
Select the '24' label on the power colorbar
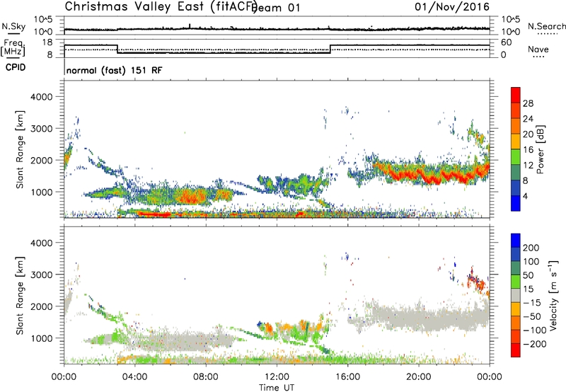[528, 119]
